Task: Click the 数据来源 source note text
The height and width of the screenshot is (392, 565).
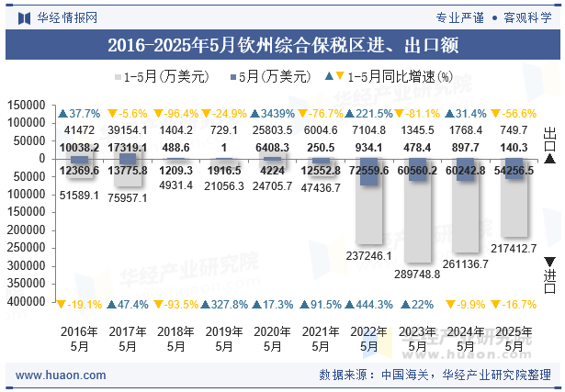Action: (435, 375)
